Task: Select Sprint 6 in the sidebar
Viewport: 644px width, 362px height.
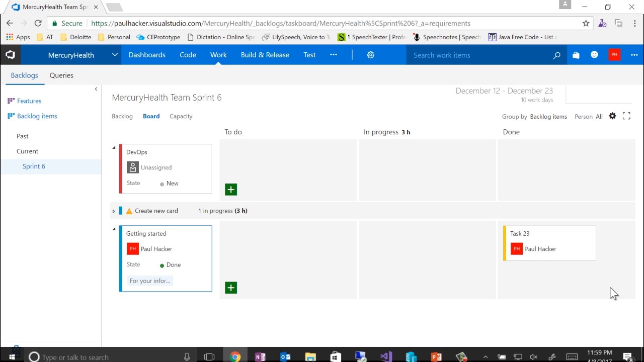Action: click(34, 166)
